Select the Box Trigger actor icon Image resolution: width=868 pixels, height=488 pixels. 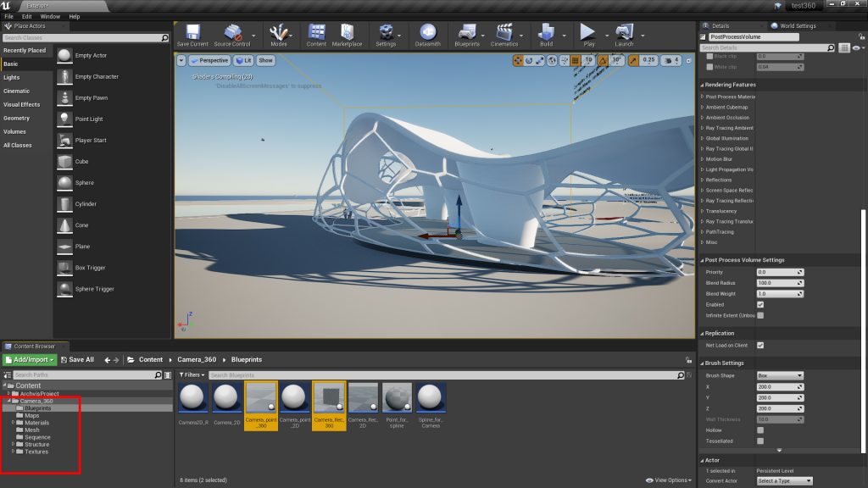coord(64,268)
